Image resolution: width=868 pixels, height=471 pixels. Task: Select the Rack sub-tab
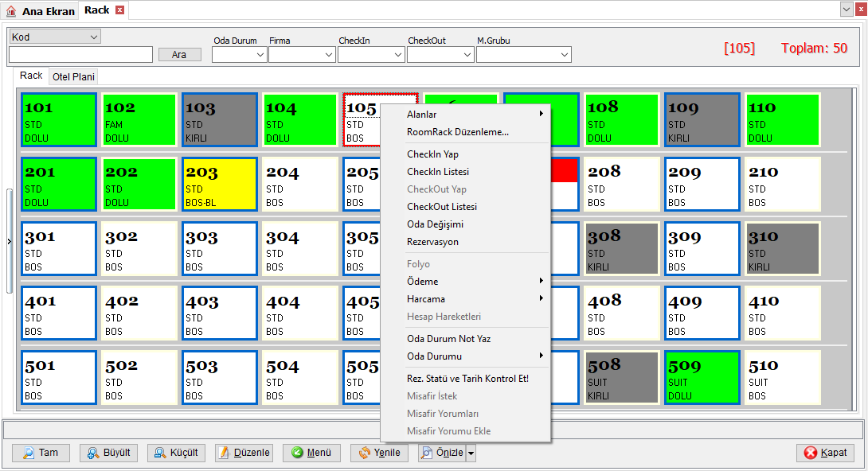tap(31, 76)
